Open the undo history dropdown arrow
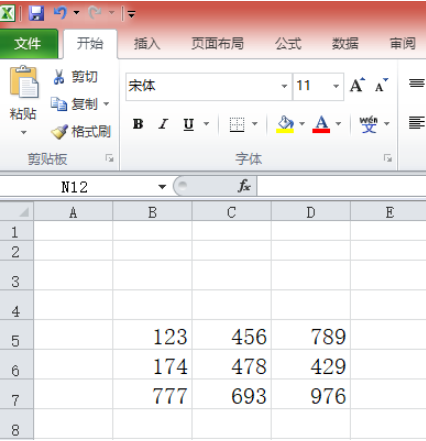 tap(77, 13)
